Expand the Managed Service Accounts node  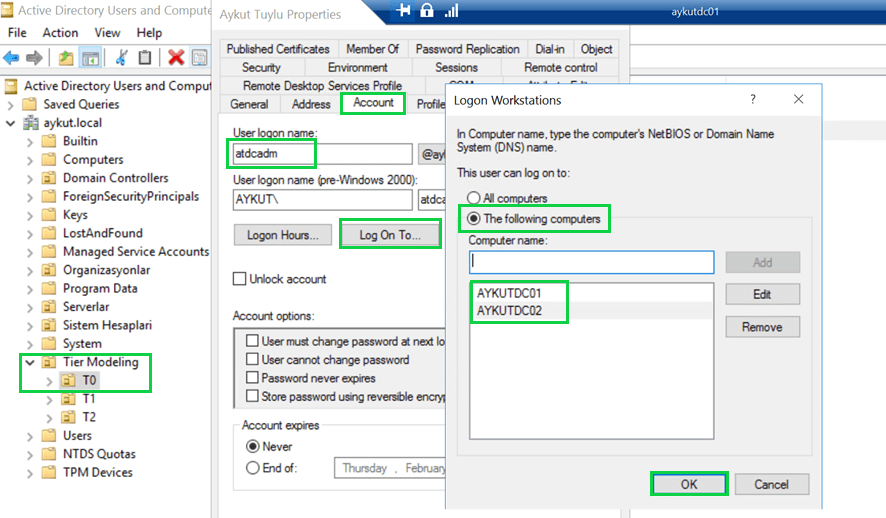coord(30,252)
